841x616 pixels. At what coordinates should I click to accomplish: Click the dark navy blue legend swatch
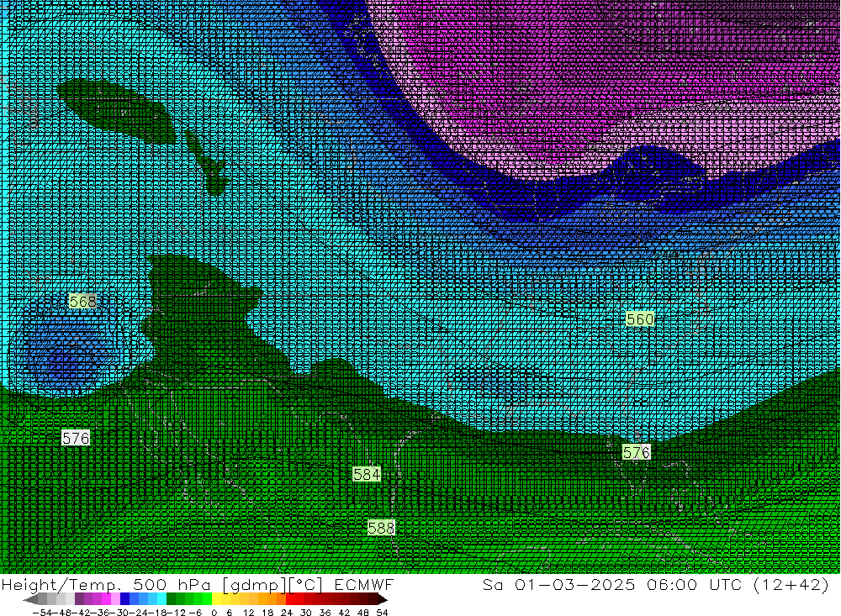(124, 599)
